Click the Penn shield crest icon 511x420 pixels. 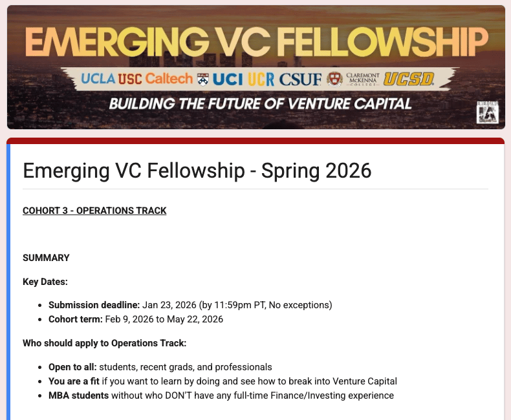(x=203, y=79)
